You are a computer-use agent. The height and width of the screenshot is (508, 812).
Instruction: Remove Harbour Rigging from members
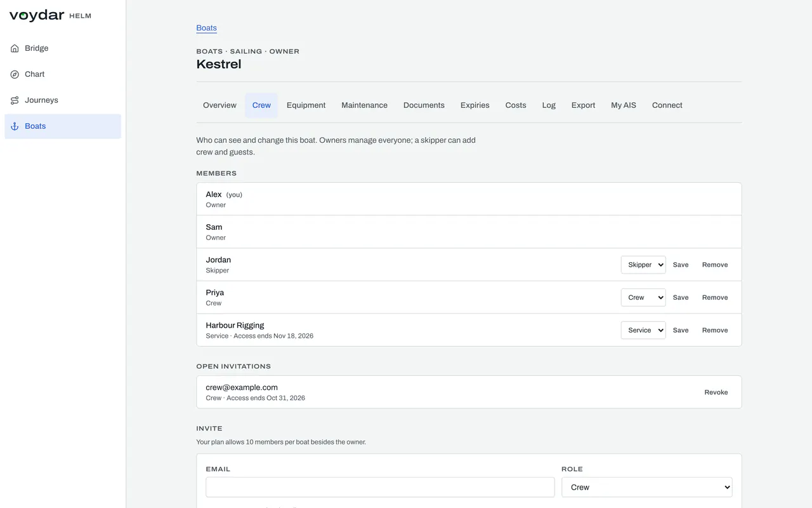click(x=715, y=330)
